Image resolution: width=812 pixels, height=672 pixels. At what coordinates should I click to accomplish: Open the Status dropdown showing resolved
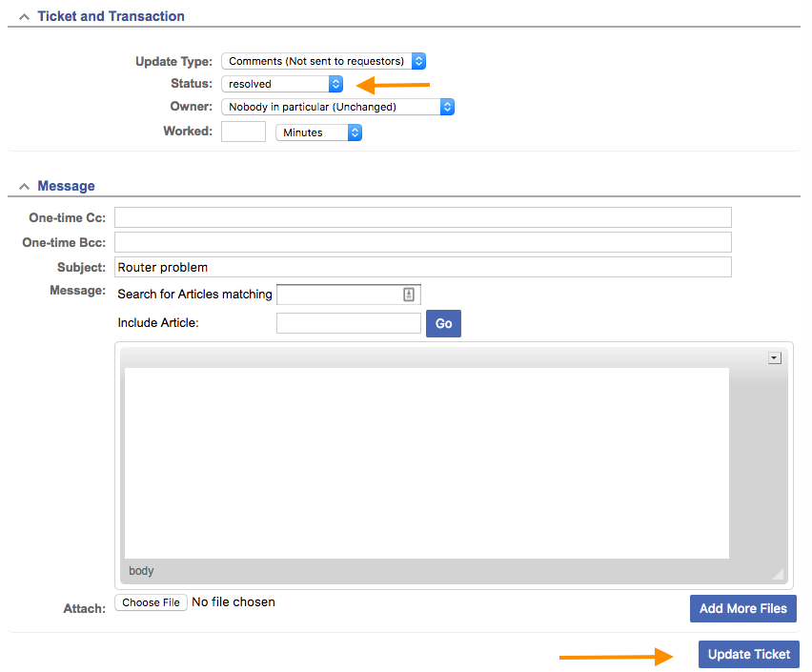click(282, 84)
